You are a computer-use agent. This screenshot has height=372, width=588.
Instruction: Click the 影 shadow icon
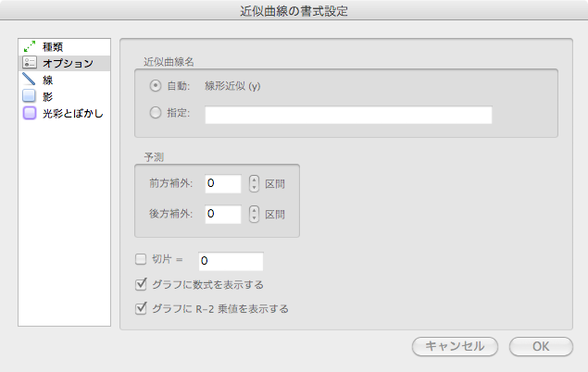pos(29,97)
